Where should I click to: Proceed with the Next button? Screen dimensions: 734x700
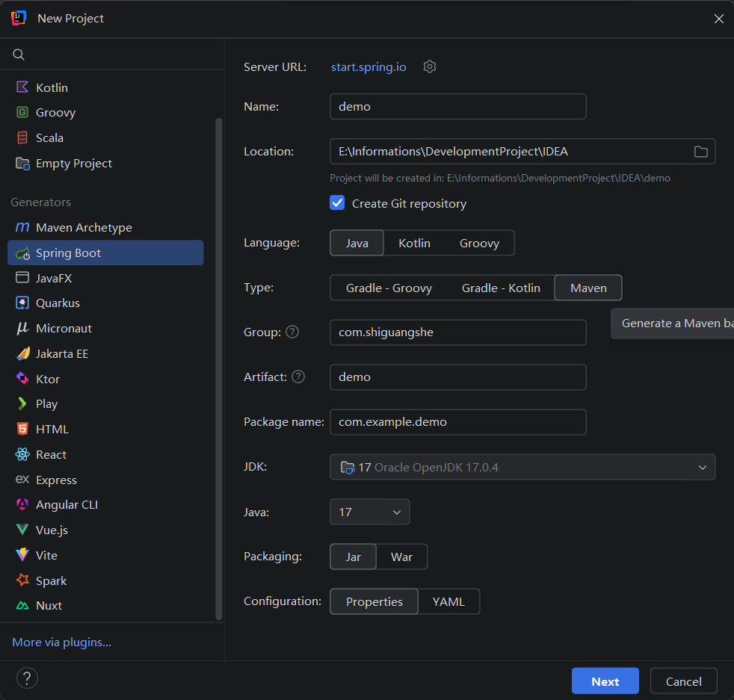coord(605,681)
